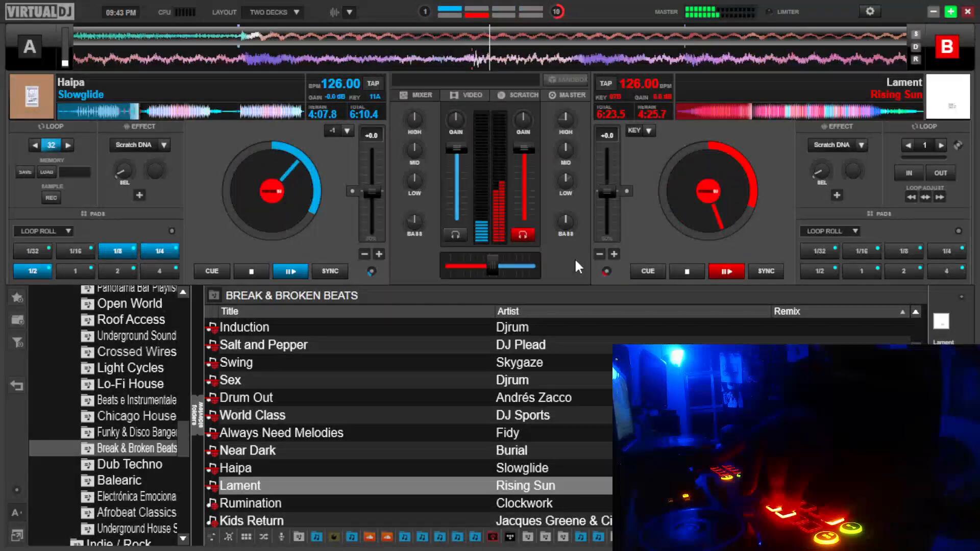This screenshot has height=551, width=980.
Task: Click the crossfader handle
Action: tap(492, 265)
